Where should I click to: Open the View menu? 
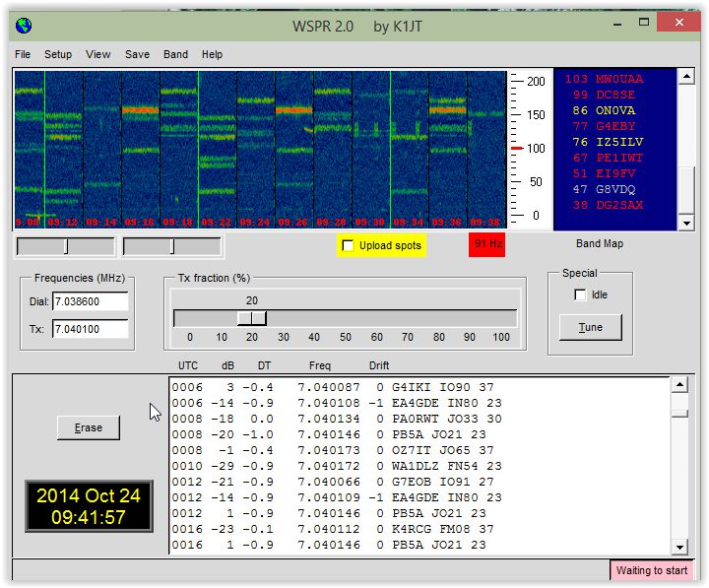(x=98, y=55)
